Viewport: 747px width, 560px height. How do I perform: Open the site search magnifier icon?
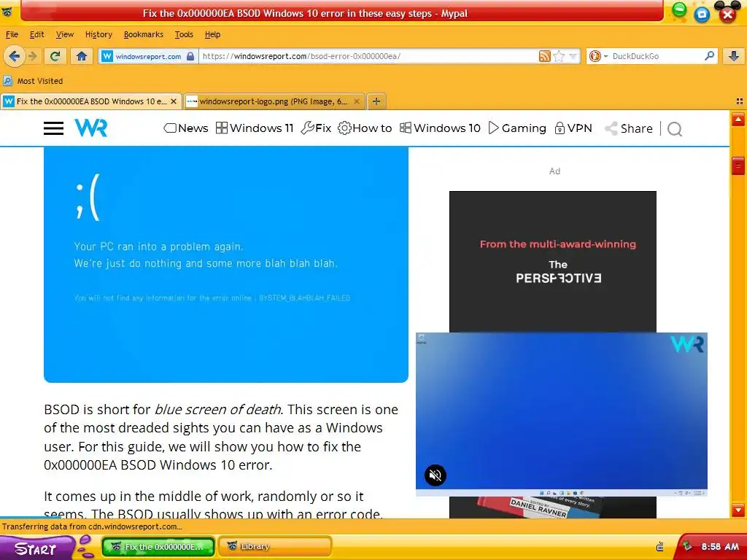point(675,128)
